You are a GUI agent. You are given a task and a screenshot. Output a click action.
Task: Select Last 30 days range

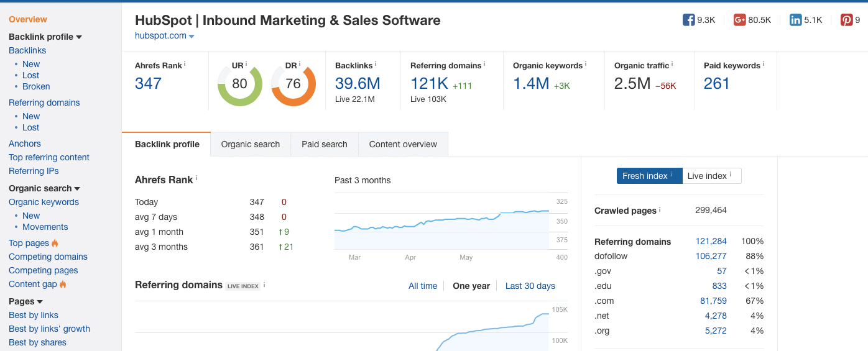coord(530,286)
